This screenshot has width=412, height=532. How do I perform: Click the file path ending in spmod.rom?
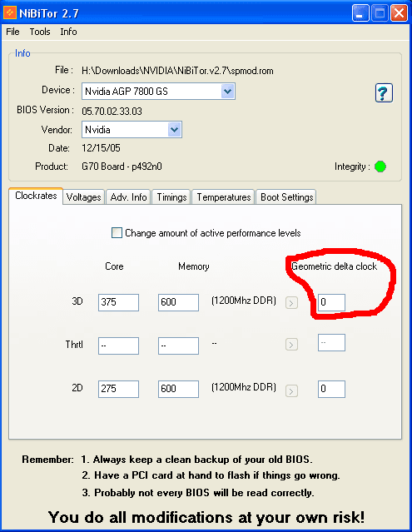point(177,71)
